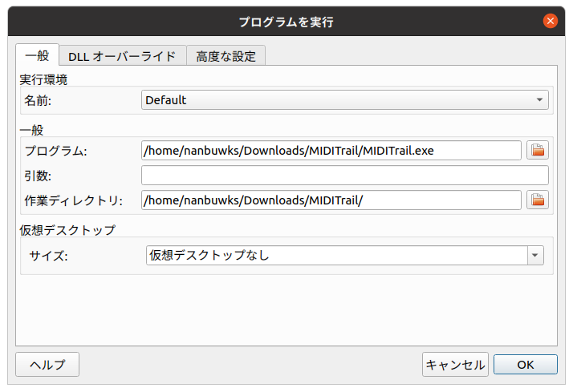Browse for working directory with folder icon
The height and width of the screenshot is (392, 573).
click(x=537, y=200)
